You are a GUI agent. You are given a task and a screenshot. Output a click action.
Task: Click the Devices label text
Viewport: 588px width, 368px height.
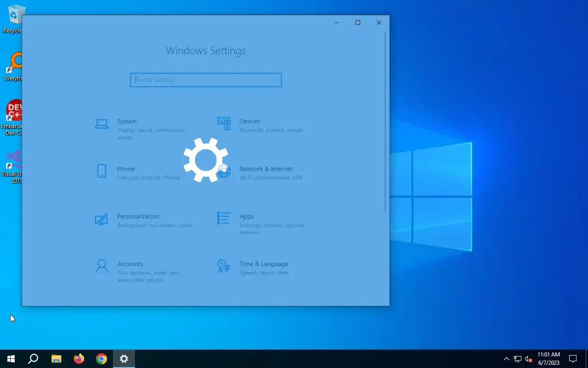point(249,121)
